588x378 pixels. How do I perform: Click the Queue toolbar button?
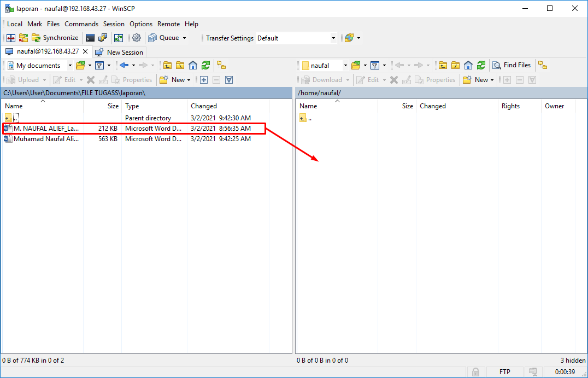[163, 38]
